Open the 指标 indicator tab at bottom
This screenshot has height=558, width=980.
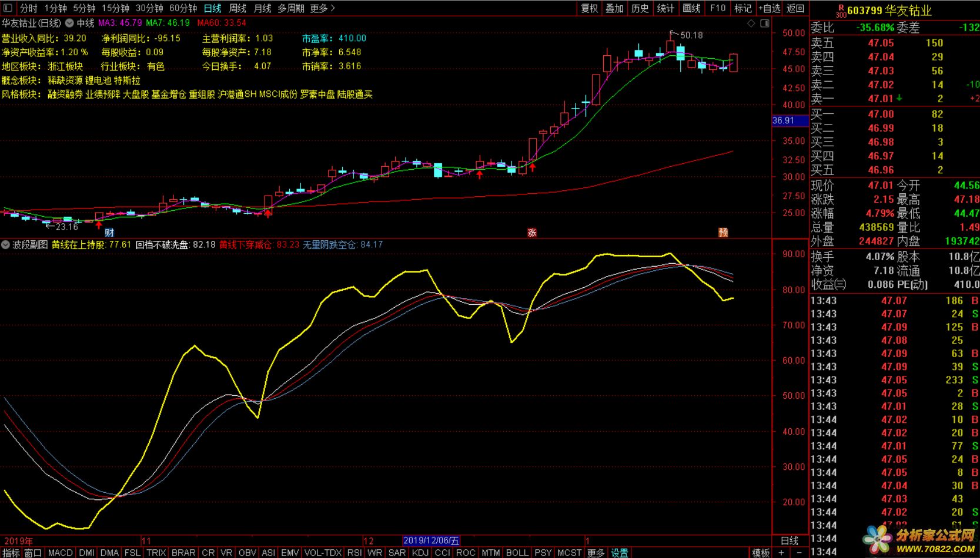click(11, 553)
